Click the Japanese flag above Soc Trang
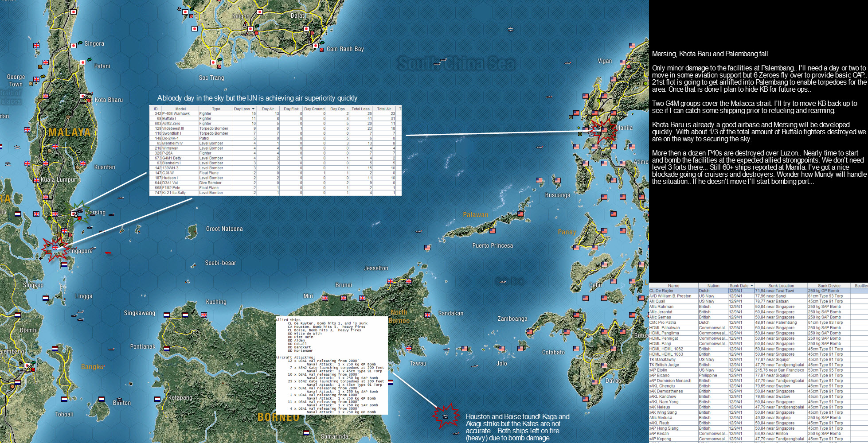This screenshot has height=443, width=868. point(213,62)
